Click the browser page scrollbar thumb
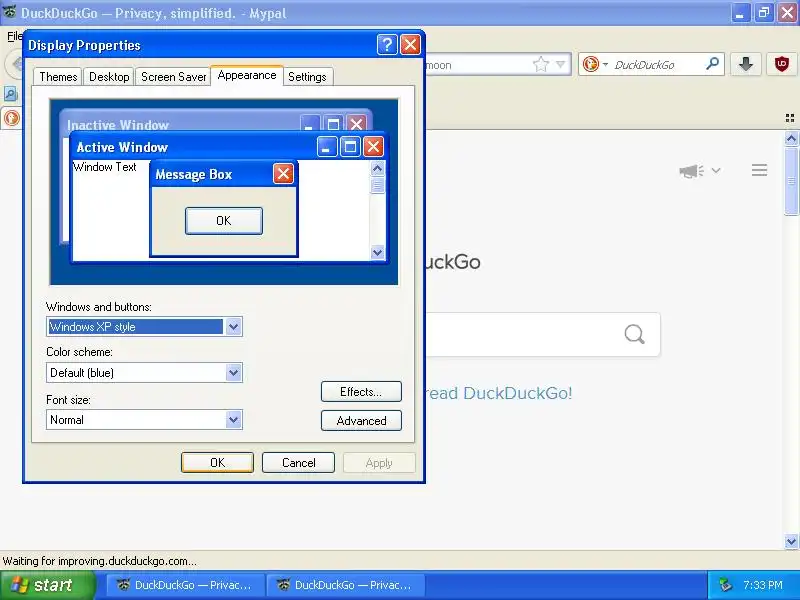Screen dimensions: 800x600 click(x=791, y=181)
